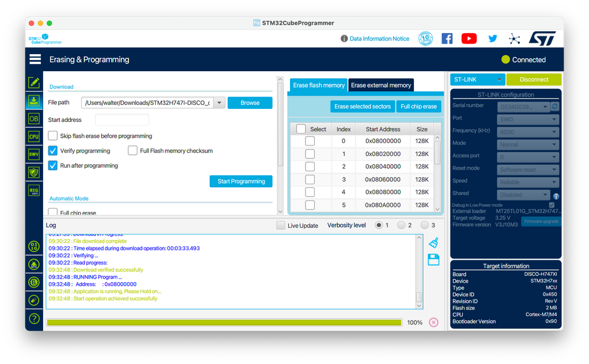589x364 pixels.
Task: Cancel operation with the pink X icon
Action: pyautogui.click(x=433, y=322)
